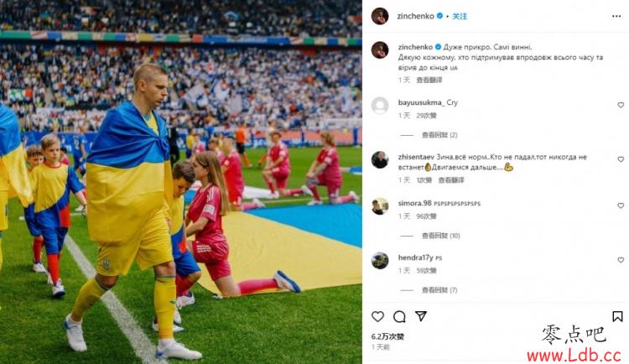Image resolution: width=629 pixels, height=364 pixels.
Task: Like bayuusukma_'s comment
Action: click(621, 105)
